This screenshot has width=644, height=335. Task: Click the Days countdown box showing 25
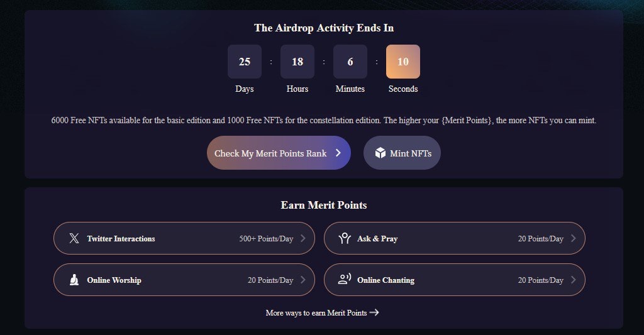tap(245, 62)
